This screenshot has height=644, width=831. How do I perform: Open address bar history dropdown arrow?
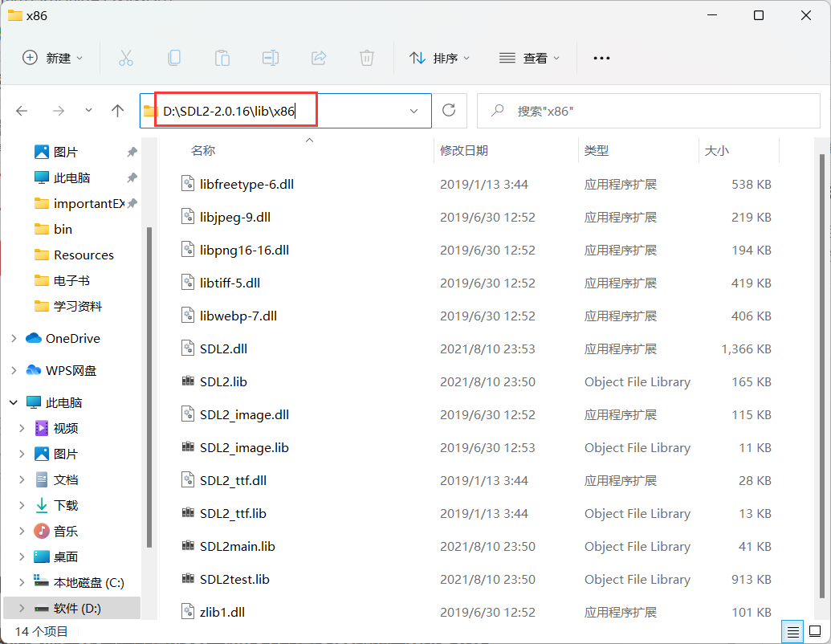click(x=414, y=111)
